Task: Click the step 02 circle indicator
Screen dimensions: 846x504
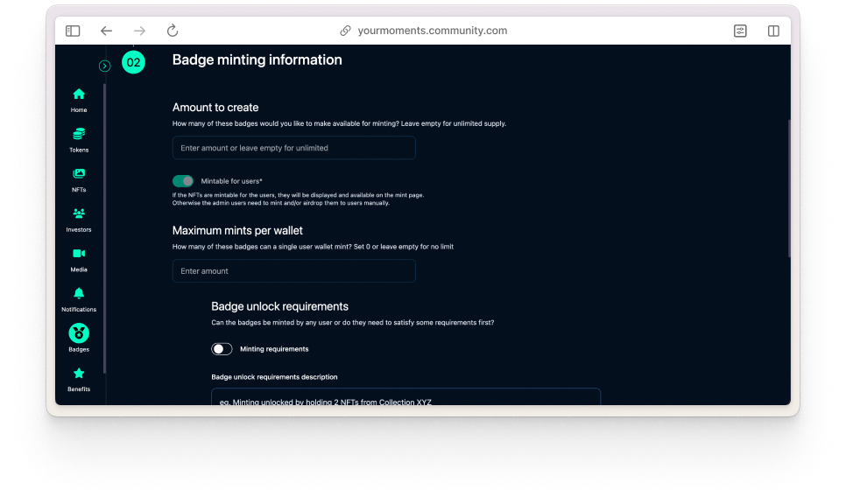Action: pos(133,62)
